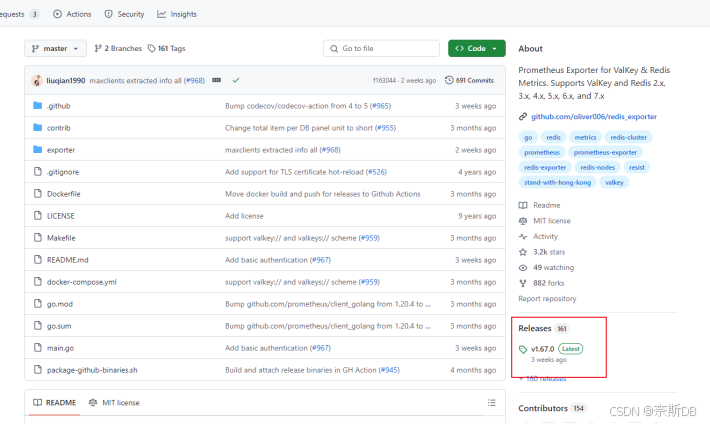Open the LICENSE file
This screenshot has height=424, width=710.
click(x=61, y=216)
